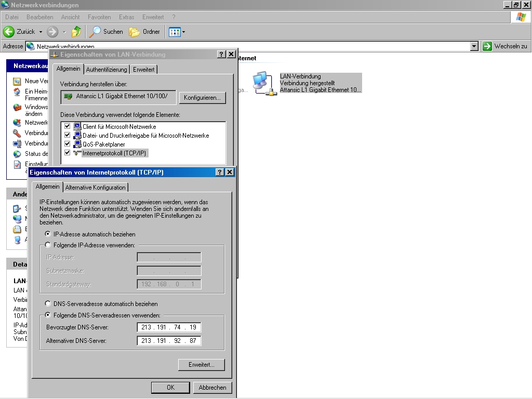Select Client für Microsoft-Netzwerke list icon
Image resolution: width=532 pixels, height=399 pixels.
[77, 127]
